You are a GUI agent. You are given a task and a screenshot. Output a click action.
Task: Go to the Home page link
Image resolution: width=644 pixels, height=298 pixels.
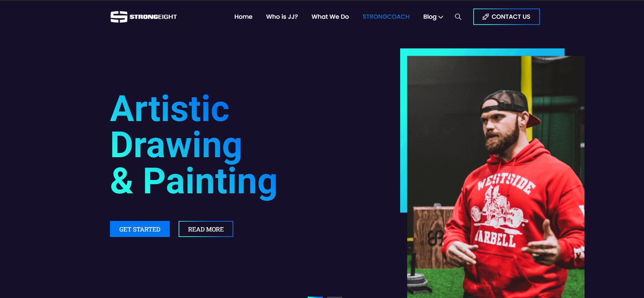243,17
